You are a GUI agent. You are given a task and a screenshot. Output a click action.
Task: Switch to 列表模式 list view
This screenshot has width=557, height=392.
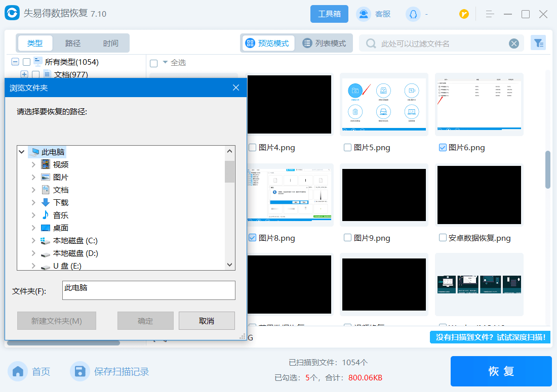[x=324, y=43]
